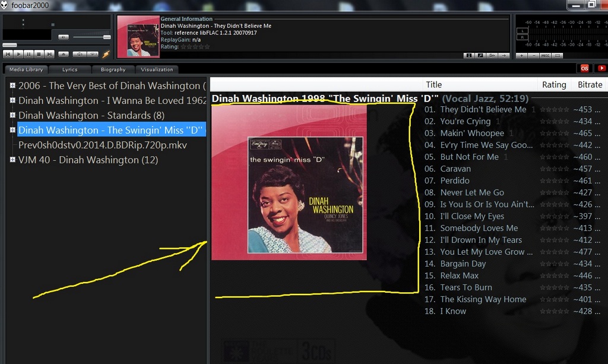Image resolution: width=608 pixels, height=364 pixels.
Task: Click the seek bar handle
Action: click(9, 45)
